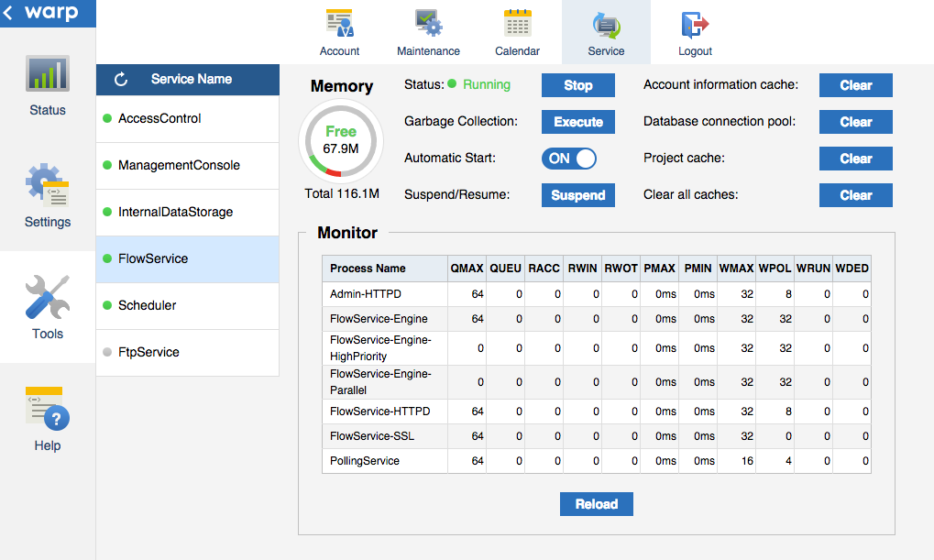Open the Help icon in sidebar
The height and width of the screenshot is (560, 934).
tap(48, 409)
